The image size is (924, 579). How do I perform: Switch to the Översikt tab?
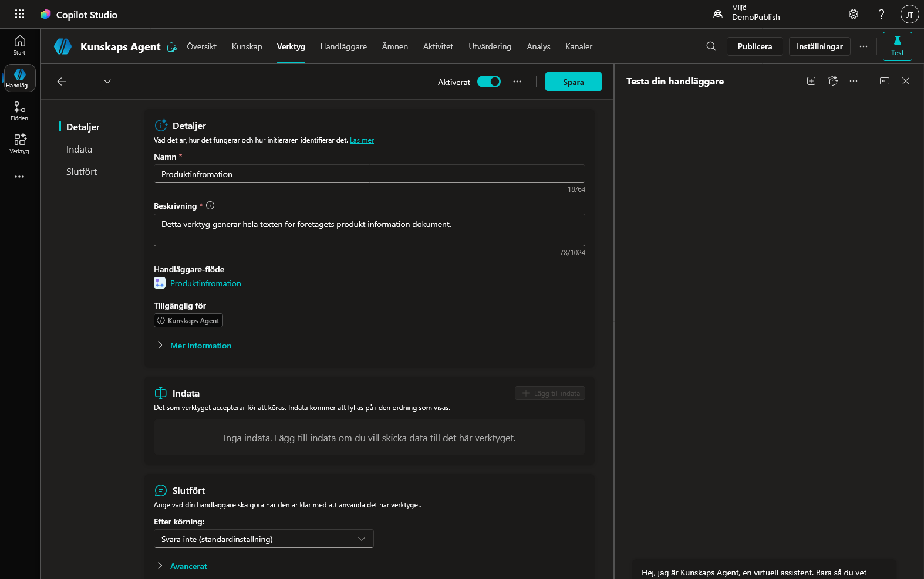click(201, 46)
